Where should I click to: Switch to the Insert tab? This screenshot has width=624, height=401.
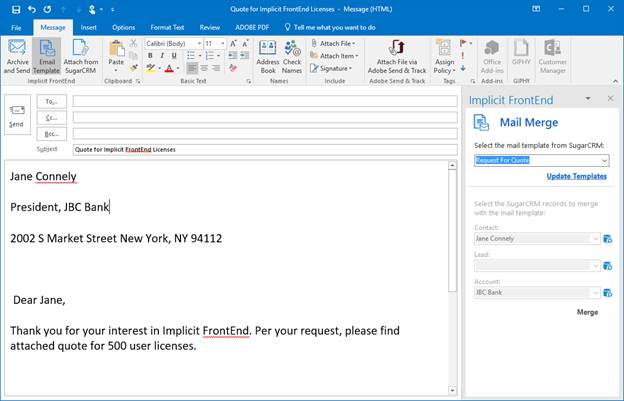click(89, 27)
